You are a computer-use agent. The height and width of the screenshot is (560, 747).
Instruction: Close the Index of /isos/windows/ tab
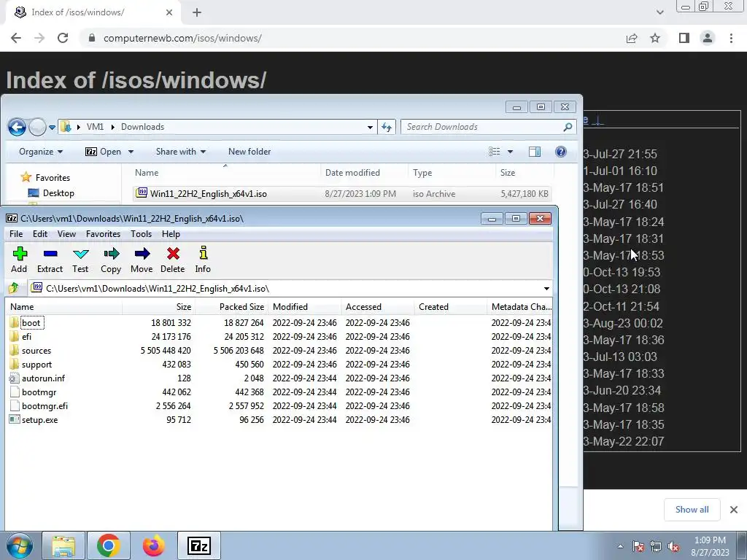coord(169,12)
